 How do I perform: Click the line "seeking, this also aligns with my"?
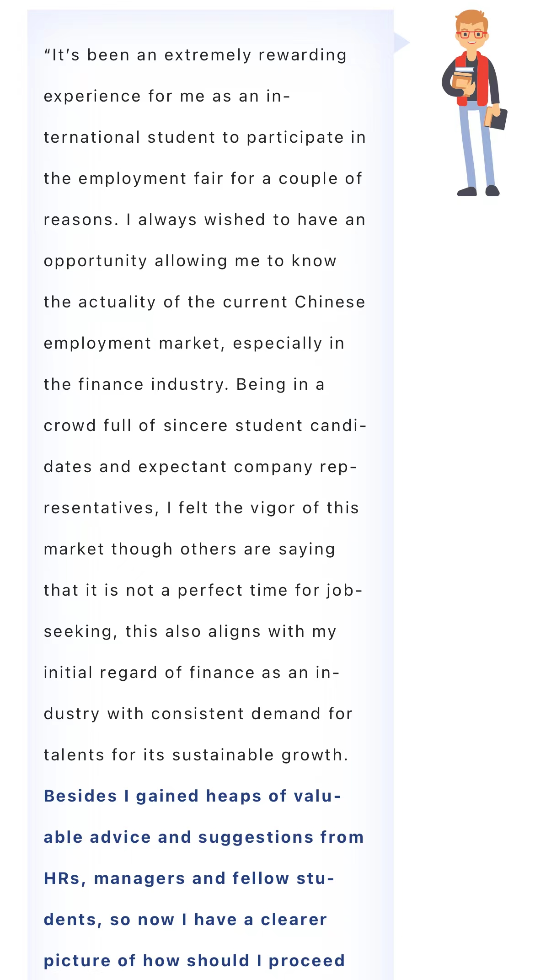[x=190, y=631]
